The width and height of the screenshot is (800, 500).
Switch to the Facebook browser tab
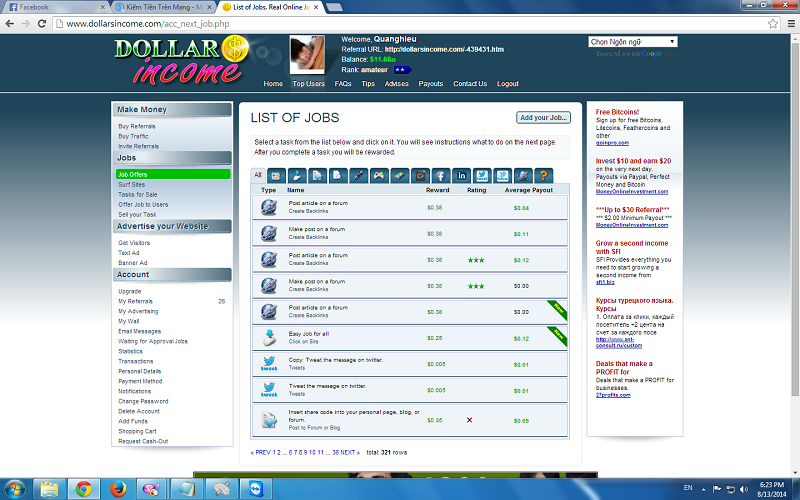coord(55,7)
